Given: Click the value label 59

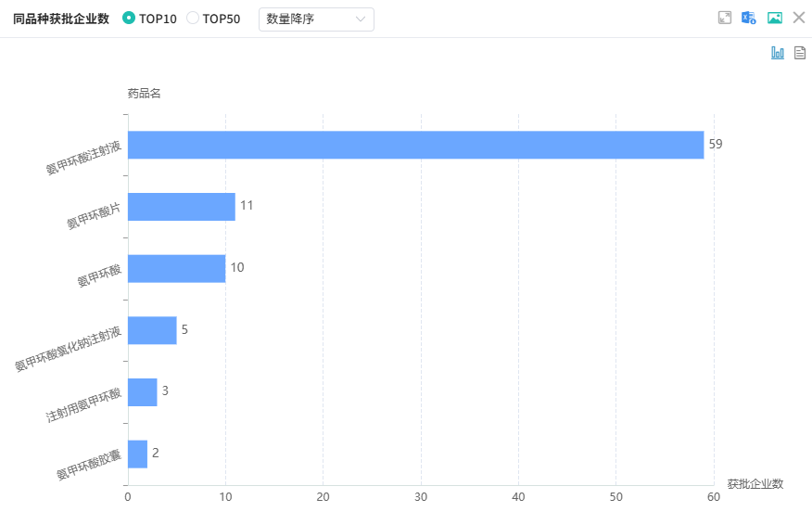Looking at the screenshot, I should pyautogui.click(x=716, y=145).
